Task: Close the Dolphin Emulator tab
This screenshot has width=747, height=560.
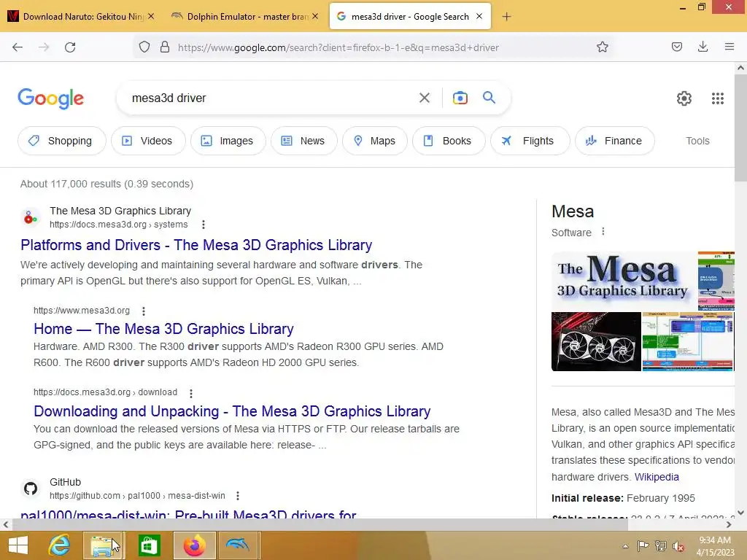Action: point(315,16)
